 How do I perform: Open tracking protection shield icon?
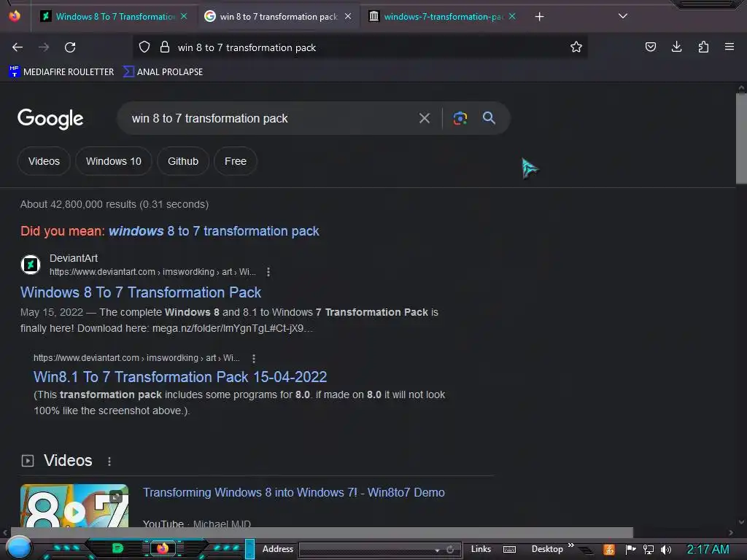click(x=144, y=47)
